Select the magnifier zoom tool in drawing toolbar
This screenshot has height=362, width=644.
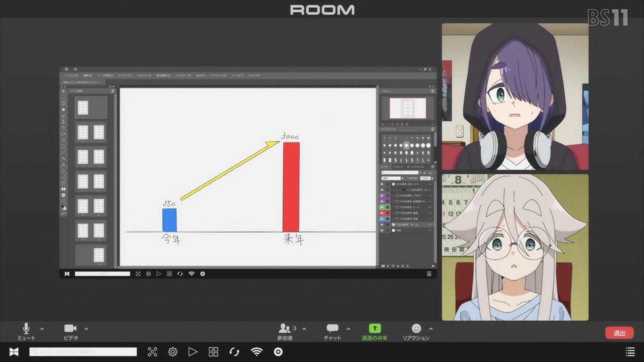(63, 201)
